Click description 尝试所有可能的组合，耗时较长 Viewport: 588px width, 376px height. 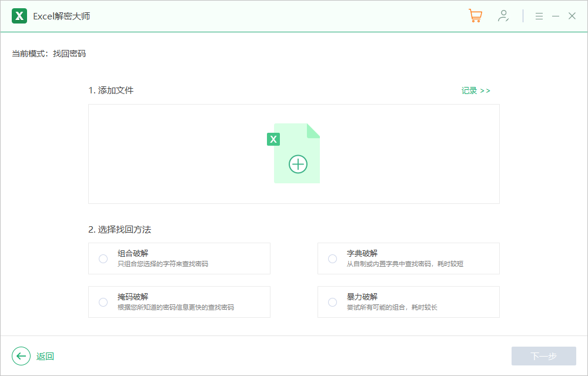tap(392, 307)
